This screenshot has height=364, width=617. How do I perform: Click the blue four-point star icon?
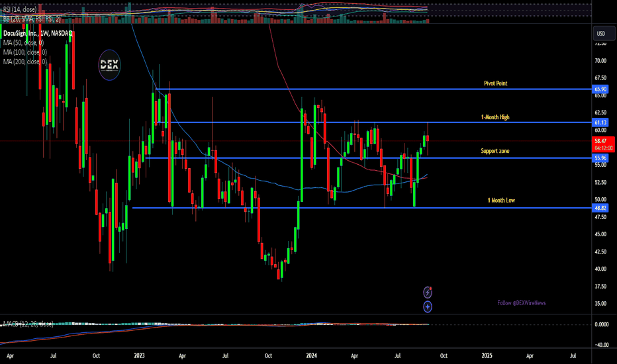428,306
